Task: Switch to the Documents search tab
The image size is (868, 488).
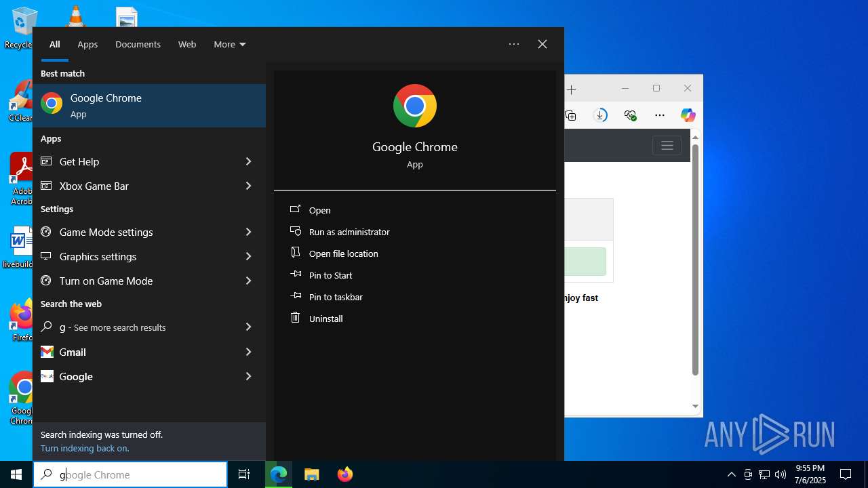Action: pos(138,44)
